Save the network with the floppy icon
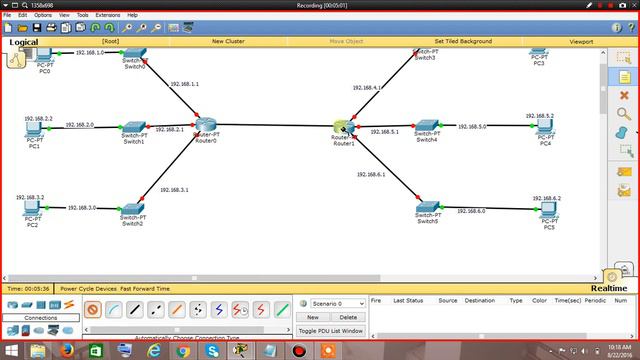Image resolution: width=640 pixels, height=360 pixels. pos(37,28)
